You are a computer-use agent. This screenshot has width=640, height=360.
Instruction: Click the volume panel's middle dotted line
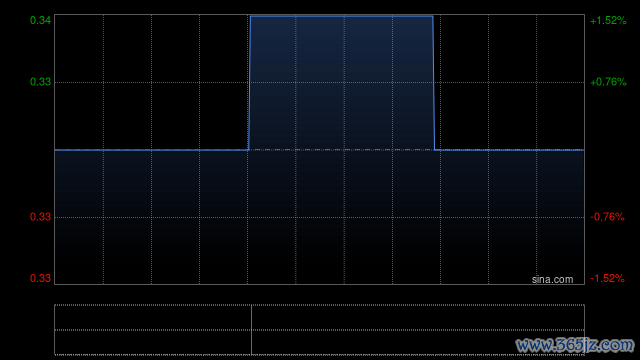320,330
